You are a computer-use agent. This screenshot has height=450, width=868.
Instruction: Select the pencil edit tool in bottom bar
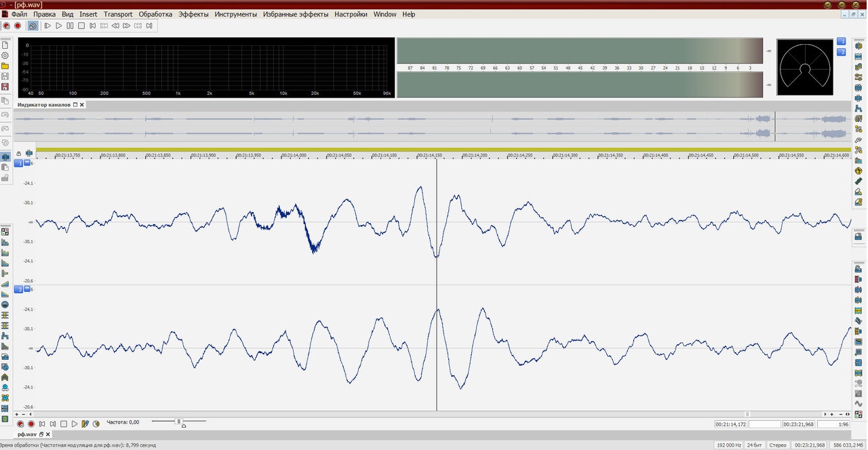85,424
